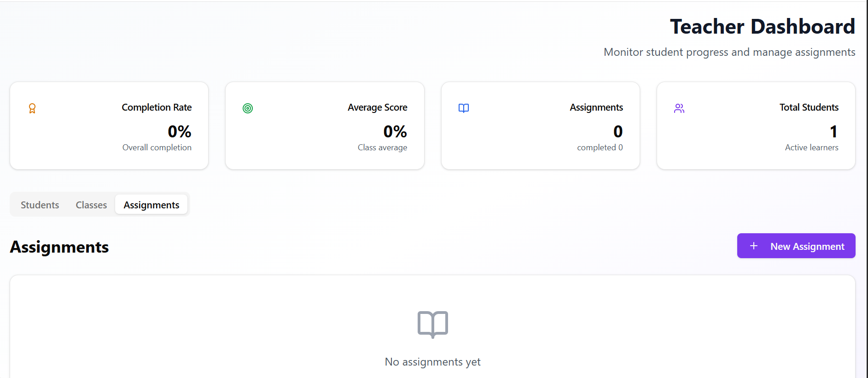
Task: Switch to the Students tab
Action: pos(40,205)
